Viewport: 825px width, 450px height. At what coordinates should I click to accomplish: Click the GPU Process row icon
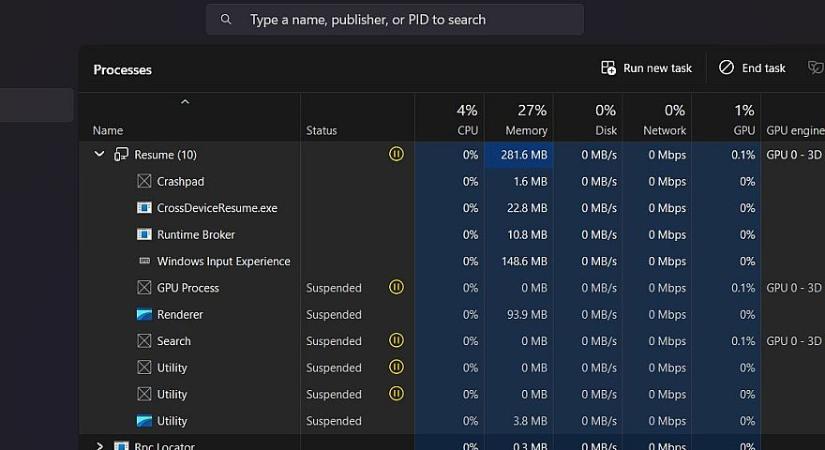click(x=144, y=287)
